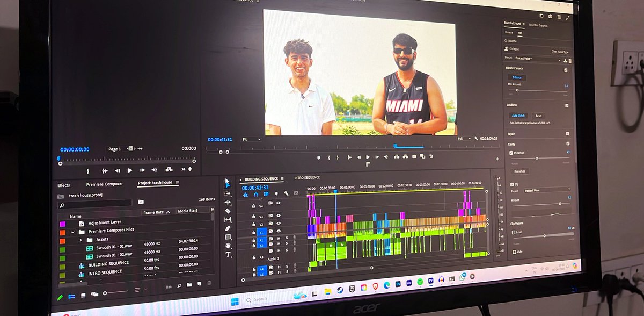Switch to the INTRO SEQUENCE timeline tab
Viewport: 644px width, 316px height.
click(307, 178)
